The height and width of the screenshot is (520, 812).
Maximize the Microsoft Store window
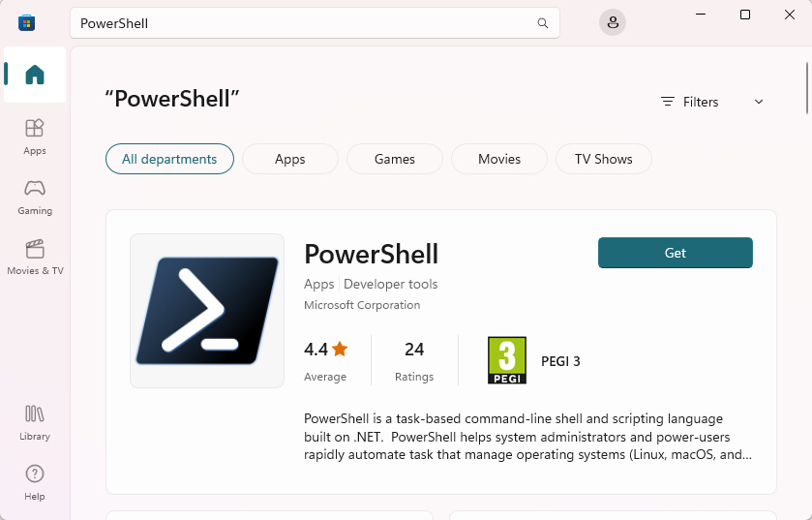click(745, 15)
